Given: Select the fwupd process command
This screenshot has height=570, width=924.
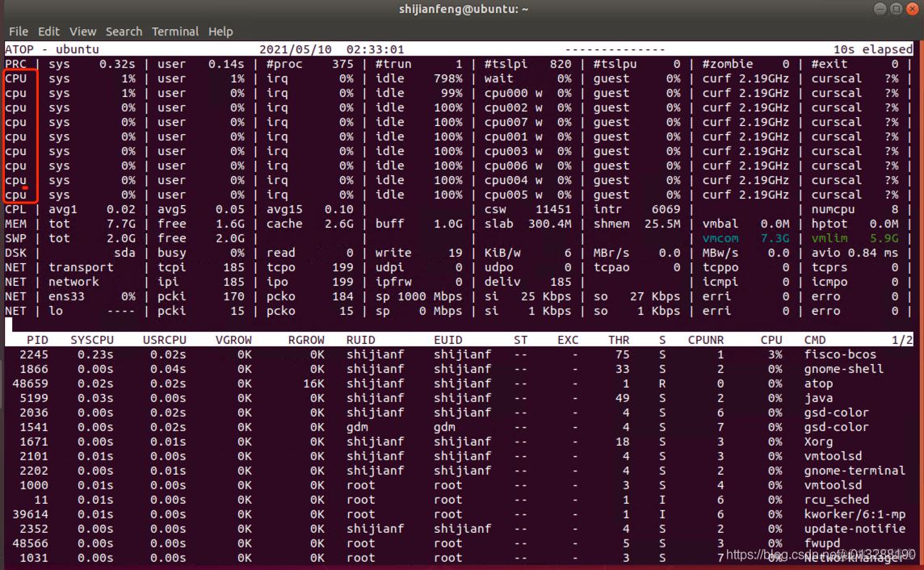Looking at the screenshot, I should coord(822,543).
